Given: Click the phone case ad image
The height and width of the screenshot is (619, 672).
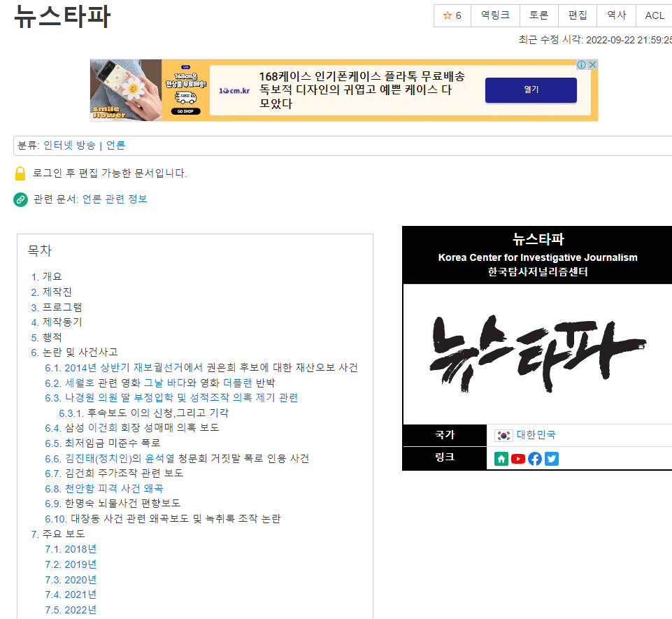Looking at the screenshot, I should pos(126,90).
